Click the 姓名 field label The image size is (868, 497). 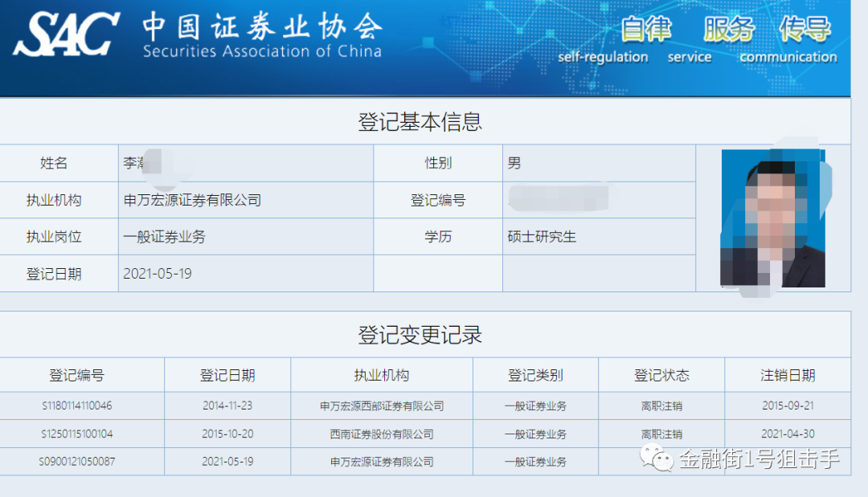point(54,163)
